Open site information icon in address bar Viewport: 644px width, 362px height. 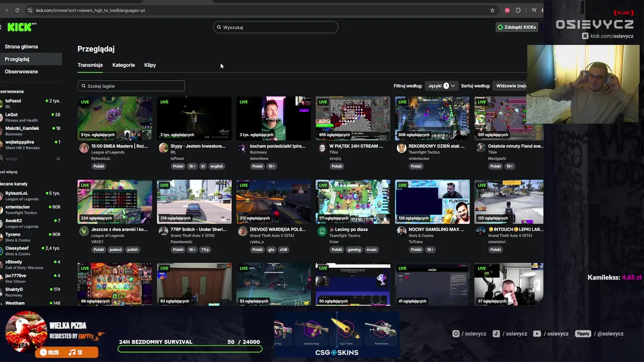click(30, 10)
